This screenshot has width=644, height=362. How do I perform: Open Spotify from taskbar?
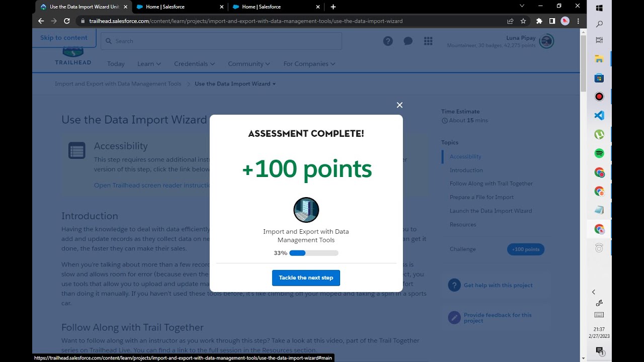(x=599, y=153)
